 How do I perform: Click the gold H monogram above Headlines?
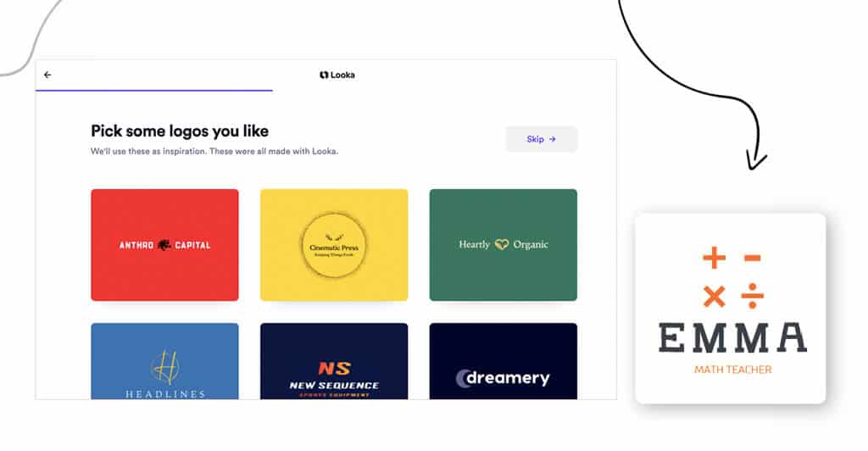[x=164, y=367]
